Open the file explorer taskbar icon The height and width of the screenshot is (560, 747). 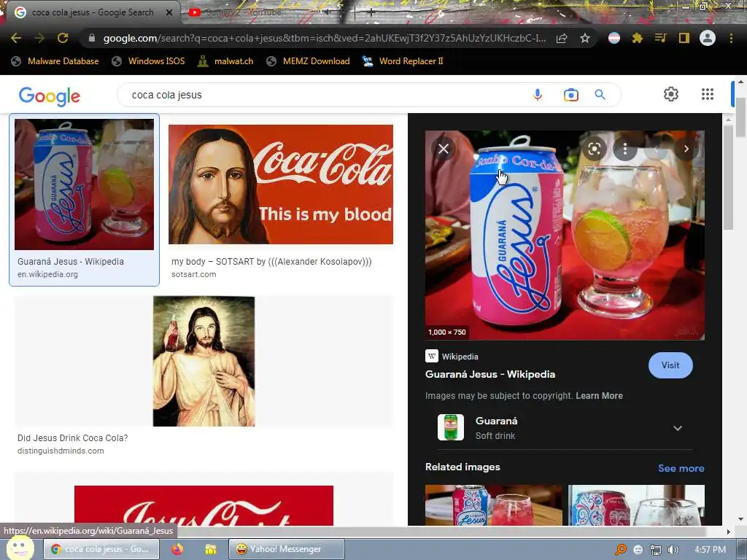[210, 550]
